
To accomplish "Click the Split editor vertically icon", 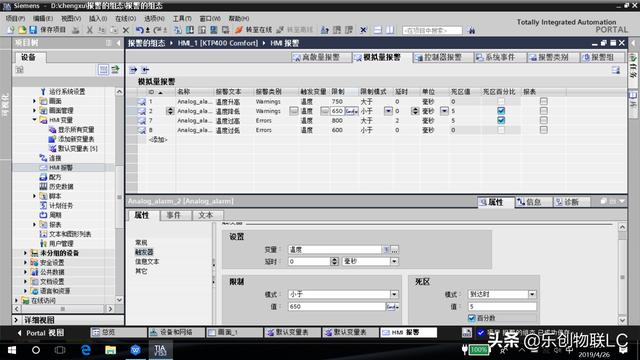I will tap(390, 30).
